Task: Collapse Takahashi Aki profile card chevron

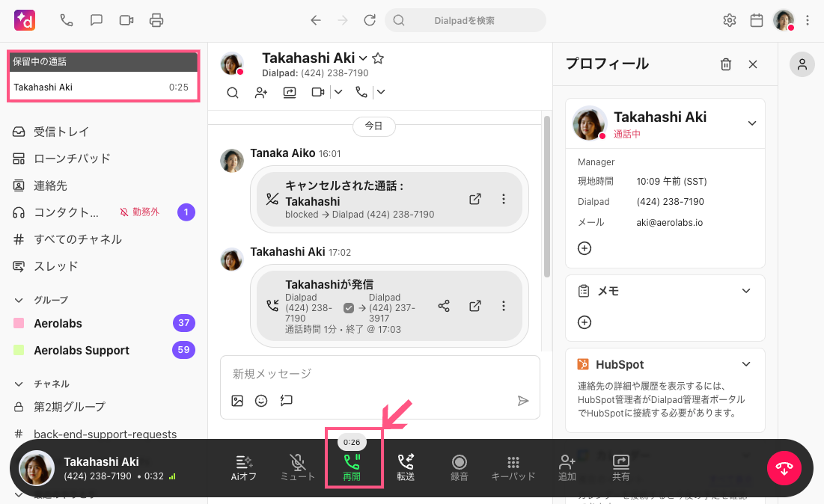Action: (x=752, y=123)
